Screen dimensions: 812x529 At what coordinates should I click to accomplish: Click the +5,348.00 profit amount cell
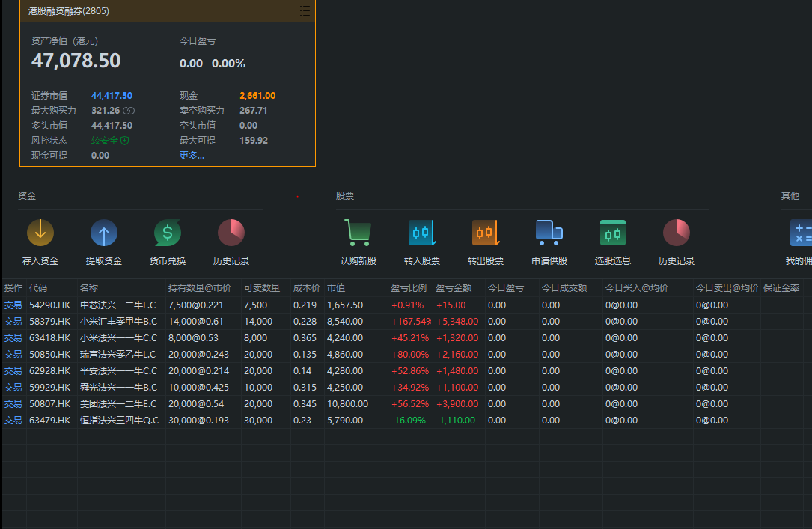point(457,322)
